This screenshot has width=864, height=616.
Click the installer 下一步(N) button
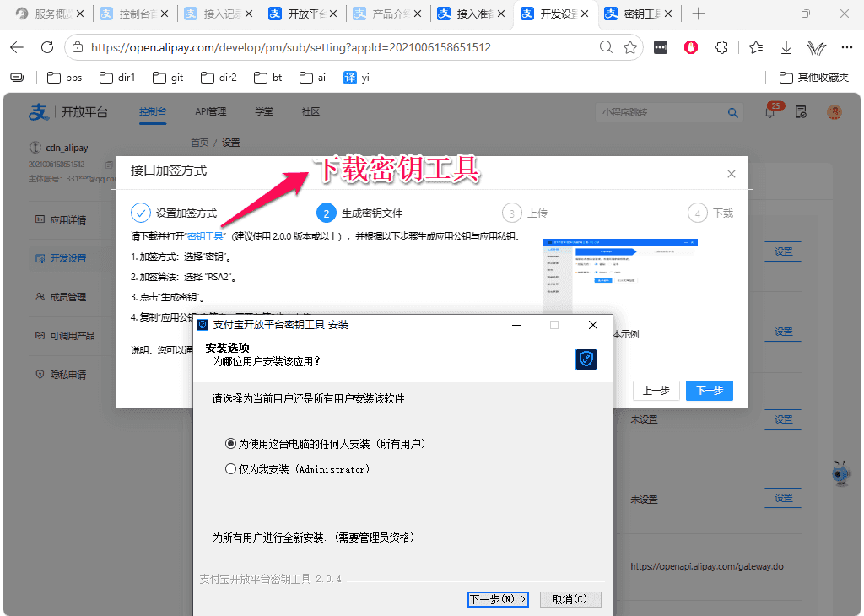[x=498, y=599]
